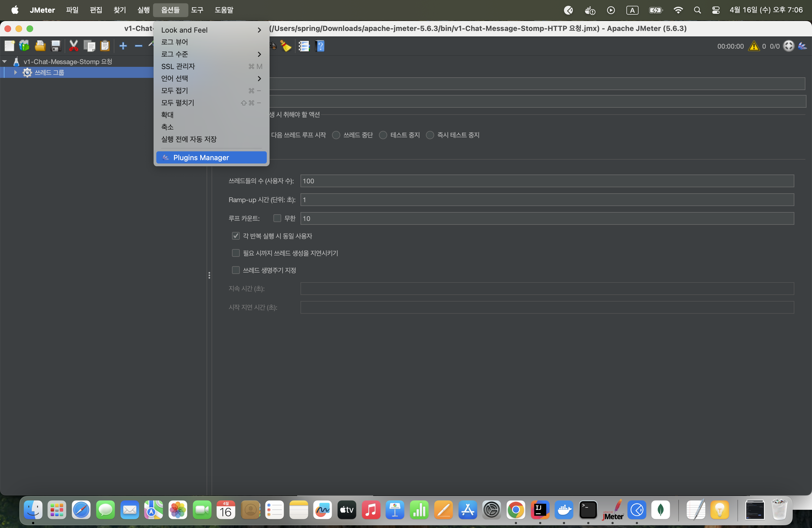812x528 pixels.
Task: Expand the 쓰레드 그룹 tree node
Action: click(15, 72)
